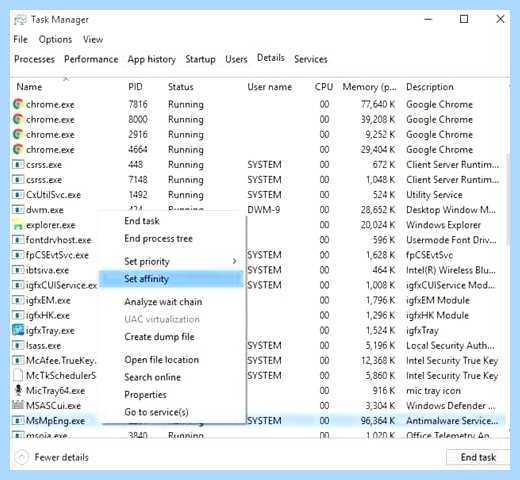Click the Task Manager title bar icon
Screen dimensions: 520x480
click(x=20, y=20)
